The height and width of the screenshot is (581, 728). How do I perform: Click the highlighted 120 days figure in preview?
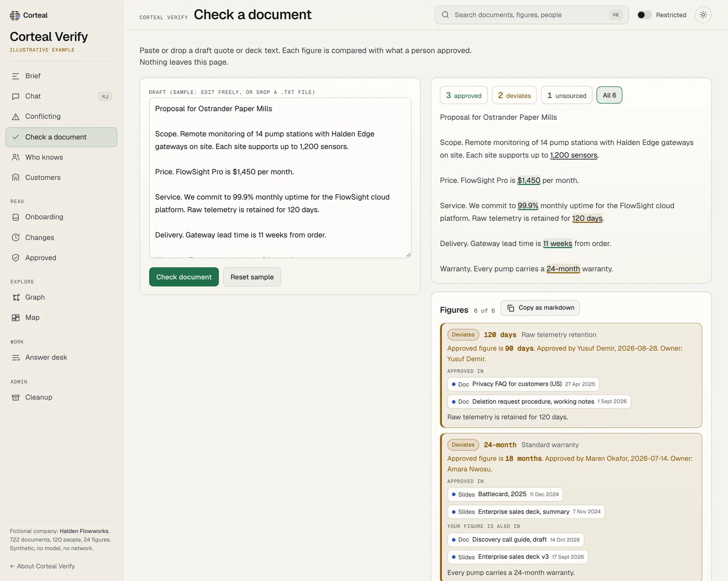coord(587,219)
